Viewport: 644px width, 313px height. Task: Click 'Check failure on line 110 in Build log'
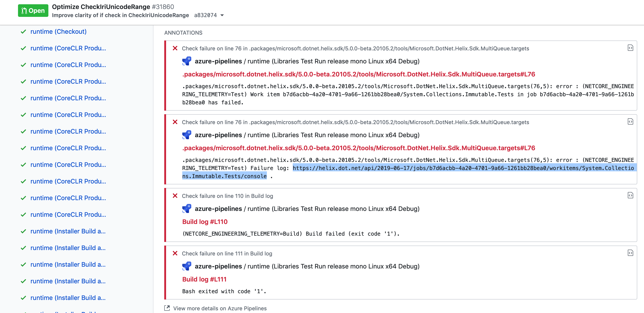click(227, 196)
